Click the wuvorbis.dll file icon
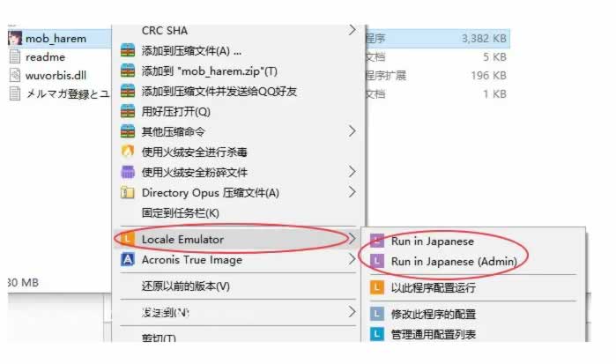Screen dimensions: 616x364 coord(15,76)
